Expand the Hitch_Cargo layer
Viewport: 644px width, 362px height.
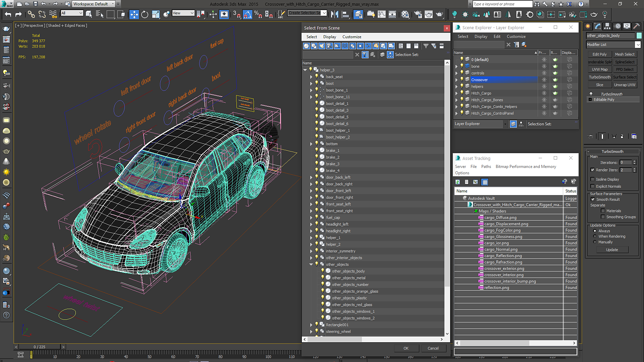(x=456, y=93)
